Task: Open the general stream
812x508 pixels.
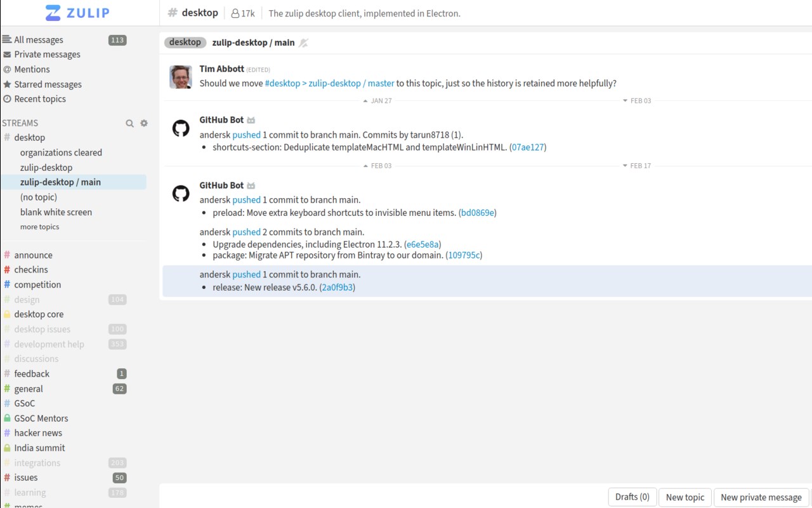Action: point(29,389)
